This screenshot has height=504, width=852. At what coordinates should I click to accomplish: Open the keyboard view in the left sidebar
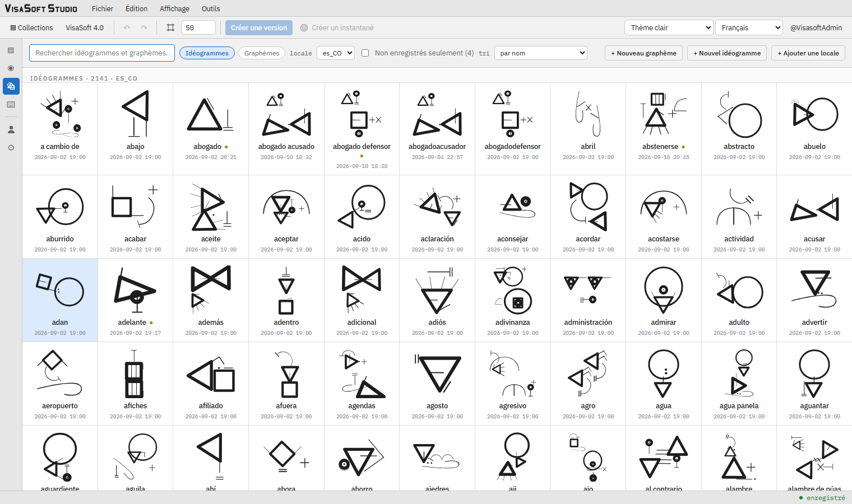pyautogui.click(x=11, y=105)
